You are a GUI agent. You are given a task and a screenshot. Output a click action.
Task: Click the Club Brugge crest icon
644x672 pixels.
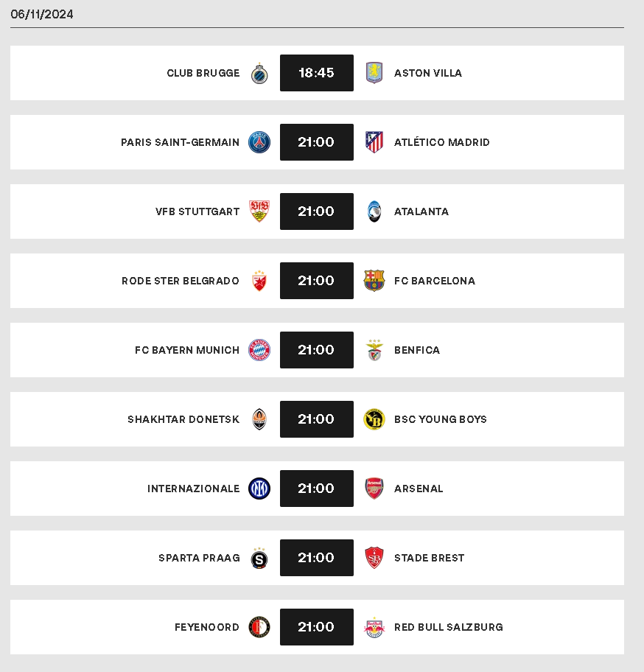pyautogui.click(x=259, y=73)
